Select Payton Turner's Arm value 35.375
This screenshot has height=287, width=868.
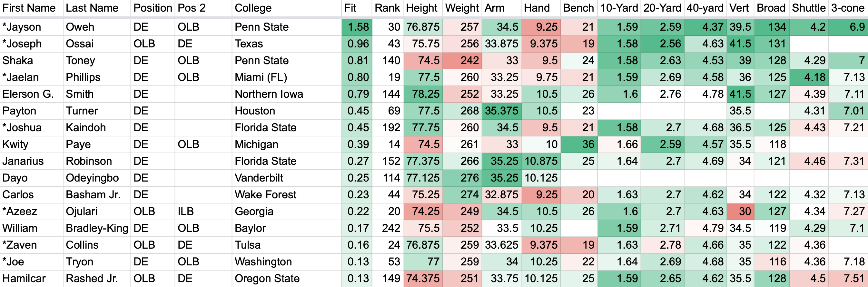pos(501,111)
